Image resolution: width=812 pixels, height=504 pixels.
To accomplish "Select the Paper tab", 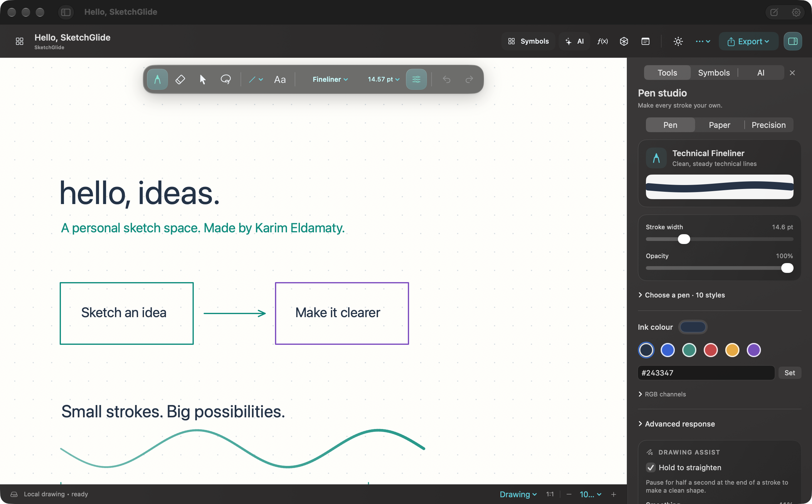I will (x=719, y=125).
